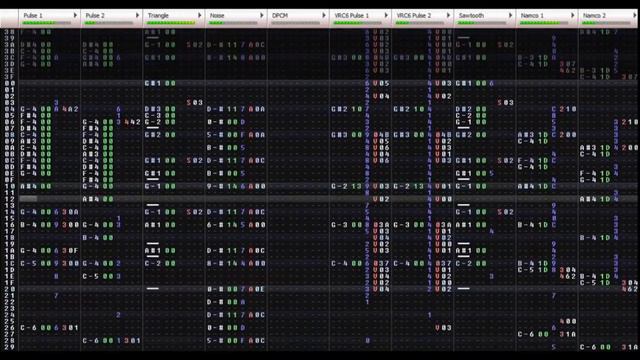Select Pulse 2 note A#4 on row 12

pyautogui.click(x=91, y=199)
